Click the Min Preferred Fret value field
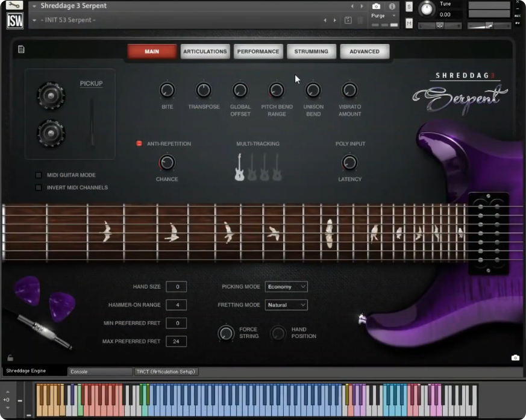Image resolution: width=526 pixels, height=420 pixels. coord(176,323)
